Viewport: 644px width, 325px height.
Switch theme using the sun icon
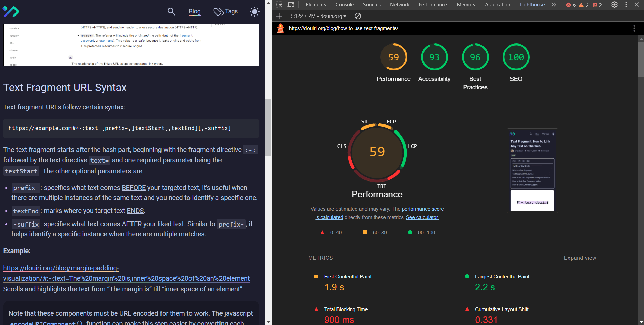[254, 11]
